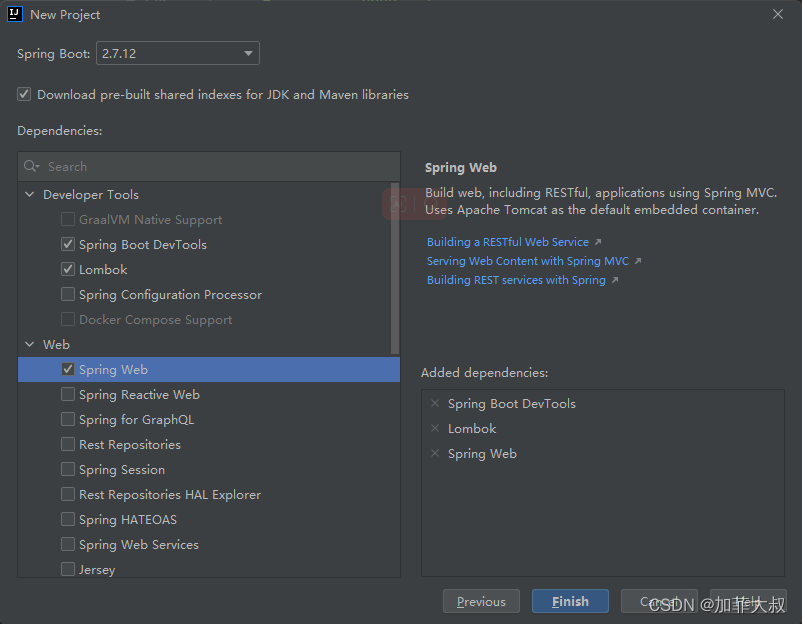
Task: Remove Spring Boot DevTools via X icon
Action: (435, 404)
